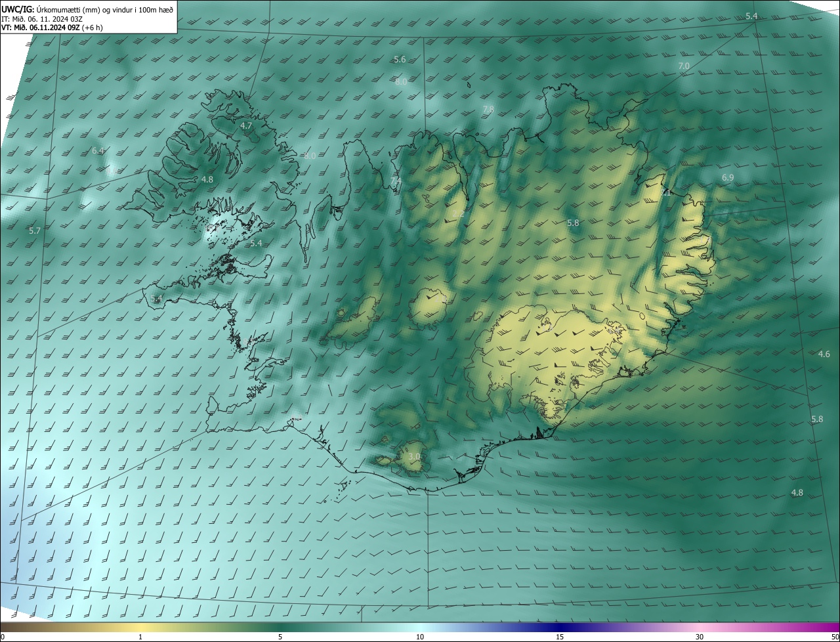Image resolution: width=840 pixels, height=642 pixels.
Task: Click the 5.6 value label on the map
Action: tap(400, 60)
